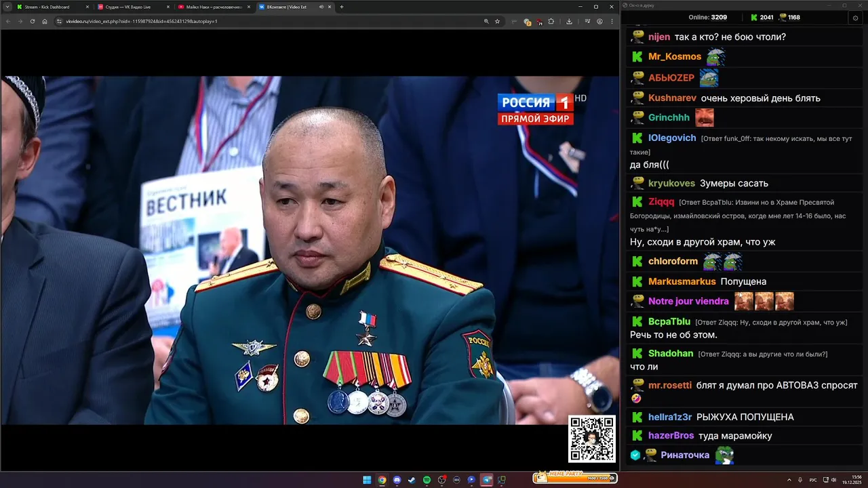Click Notre jour viendra username

(688, 301)
